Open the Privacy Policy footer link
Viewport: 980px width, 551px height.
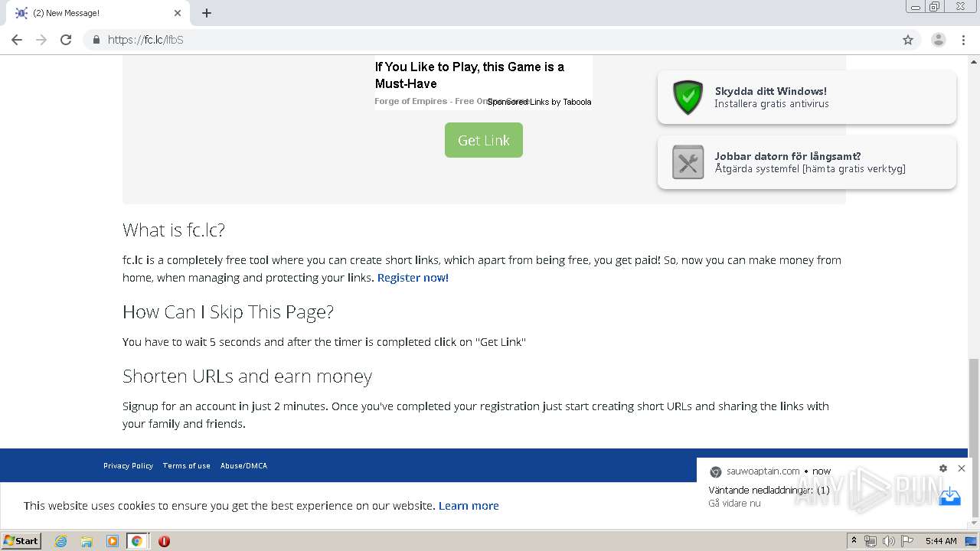pyautogui.click(x=128, y=465)
